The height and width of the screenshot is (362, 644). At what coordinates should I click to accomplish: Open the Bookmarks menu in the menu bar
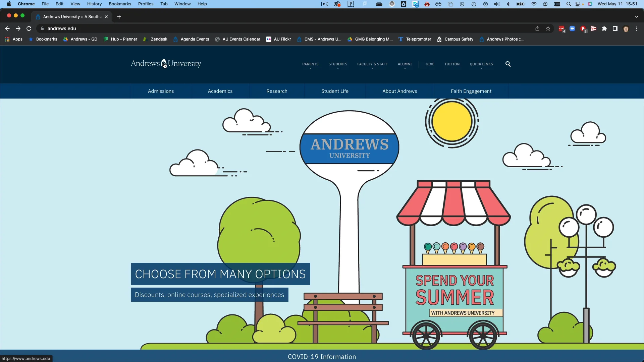120,4
